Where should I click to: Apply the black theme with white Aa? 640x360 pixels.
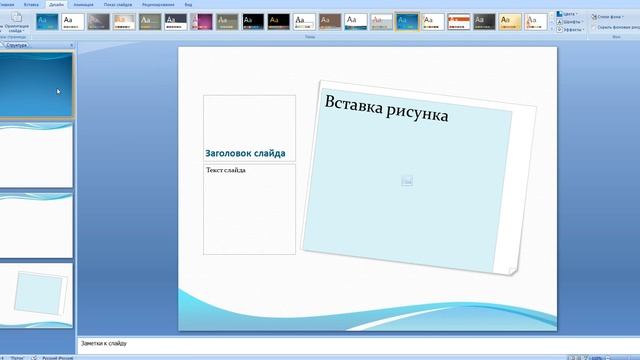pyautogui.click(x=253, y=22)
